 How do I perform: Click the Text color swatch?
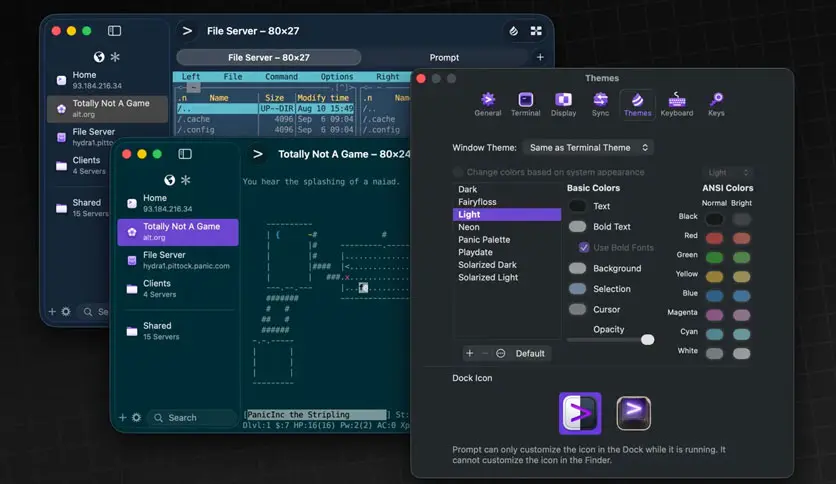(577, 206)
